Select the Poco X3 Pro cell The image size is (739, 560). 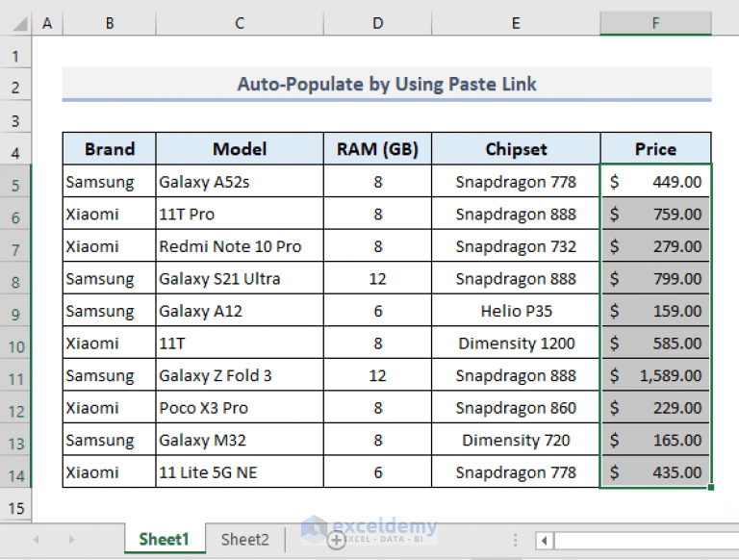[240, 408]
